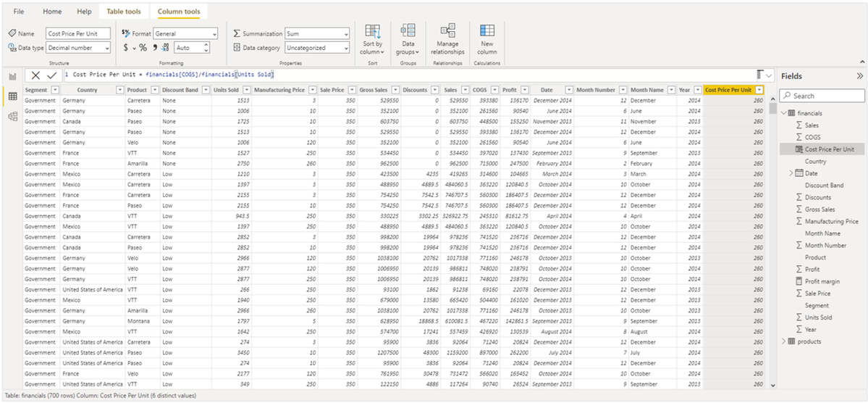This screenshot has height=403, width=868.
Task: Open the Sort by column tool
Action: (373, 39)
